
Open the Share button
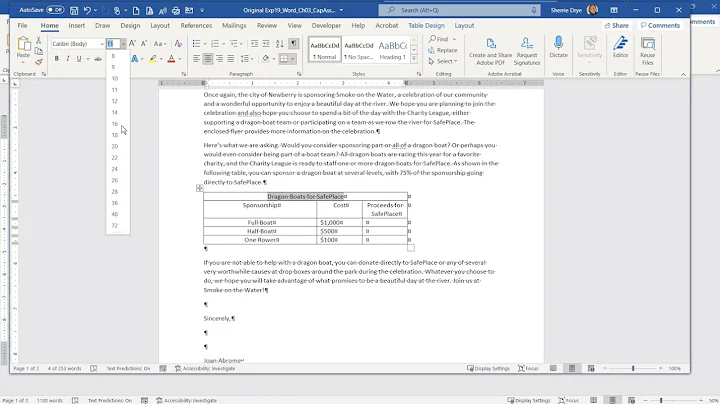pyautogui.click(x=616, y=25)
